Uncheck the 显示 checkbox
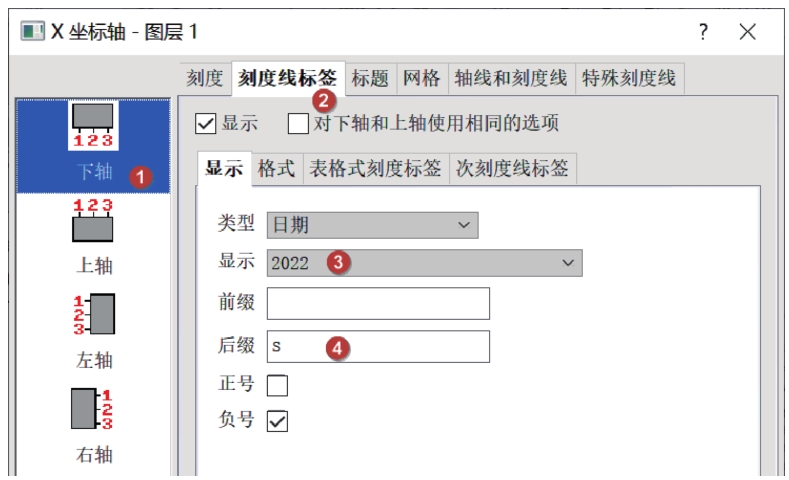 205,124
